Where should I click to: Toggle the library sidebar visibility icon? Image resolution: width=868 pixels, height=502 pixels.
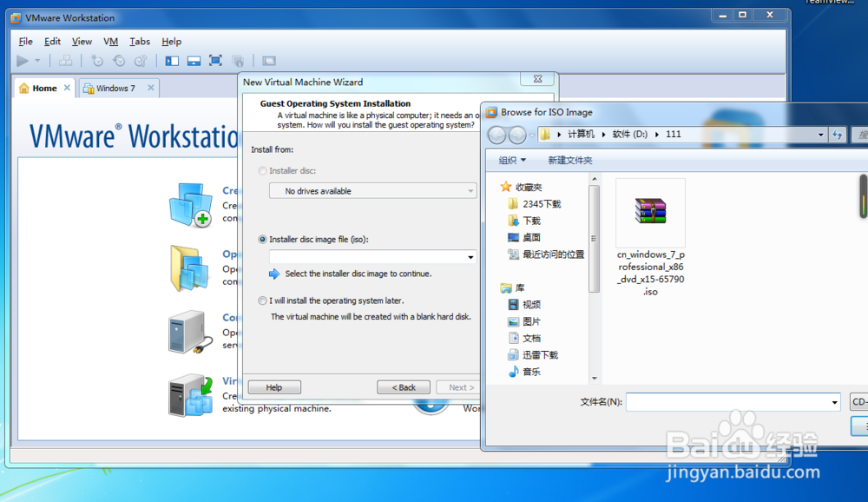click(x=171, y=61)
